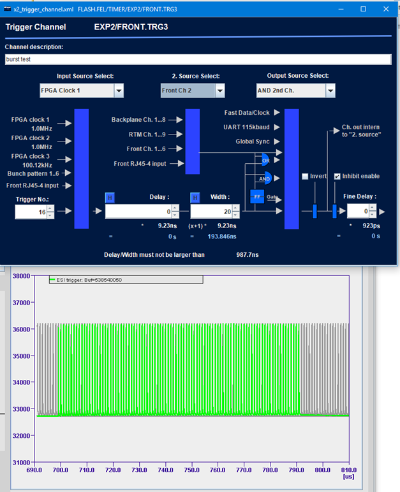Disable the Inhibit enable checkbox
The height and width of the screenshot is (492, 400).
(x=337, y=176)
